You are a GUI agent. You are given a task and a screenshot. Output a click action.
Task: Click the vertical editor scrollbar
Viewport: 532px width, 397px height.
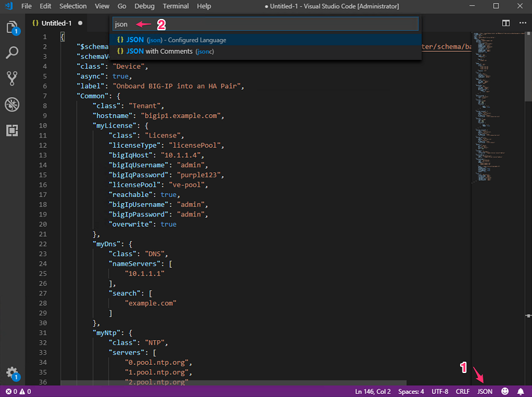click(528, 68)
